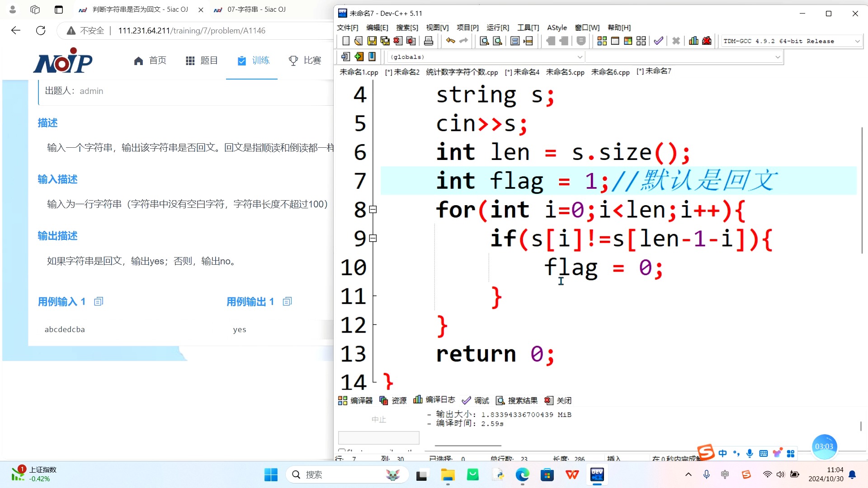The image size is (868, 488).
Task: Click the Replace icon next to Find
Action: tap(497, 41)
